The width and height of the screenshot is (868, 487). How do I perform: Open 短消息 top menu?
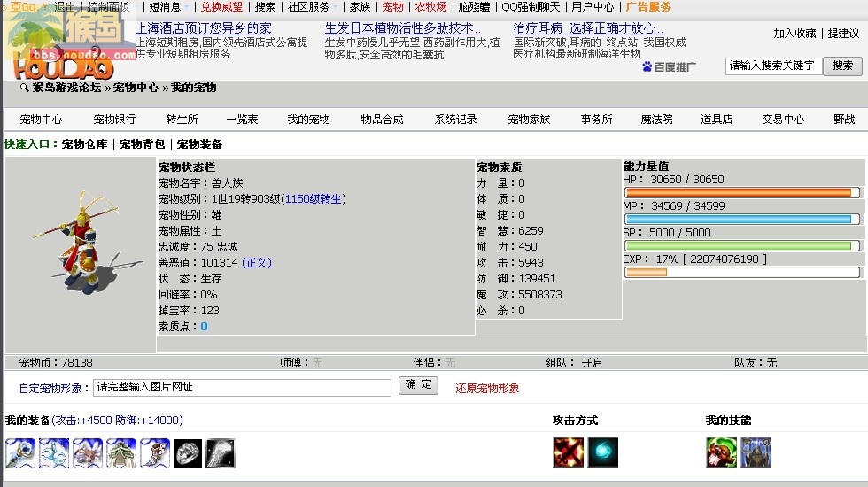(x=165, y=7)
